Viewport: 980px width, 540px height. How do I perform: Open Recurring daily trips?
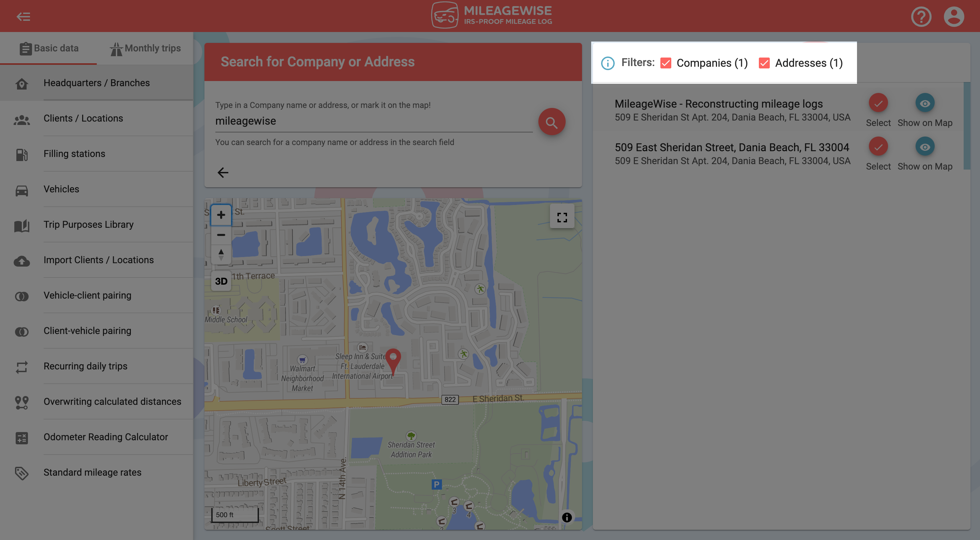point(97,366)
